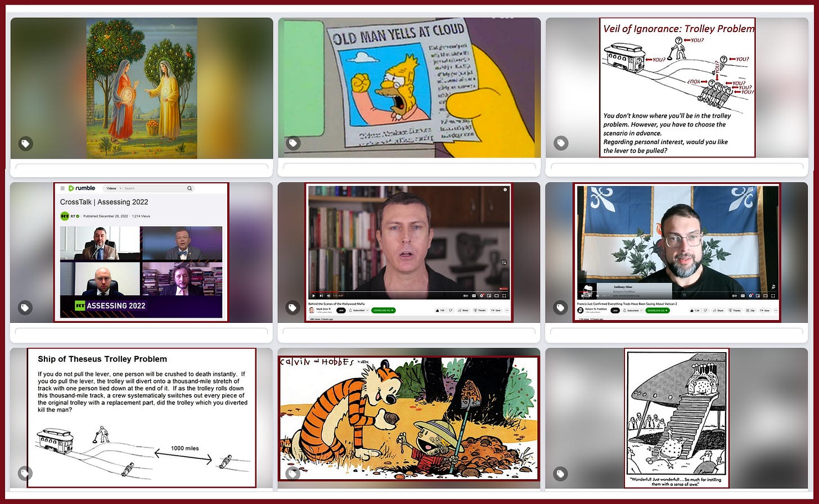This screenshot has height=504, width=819.
Task: Enter fullscreen on the Francis video
Action: pos(773,296)
